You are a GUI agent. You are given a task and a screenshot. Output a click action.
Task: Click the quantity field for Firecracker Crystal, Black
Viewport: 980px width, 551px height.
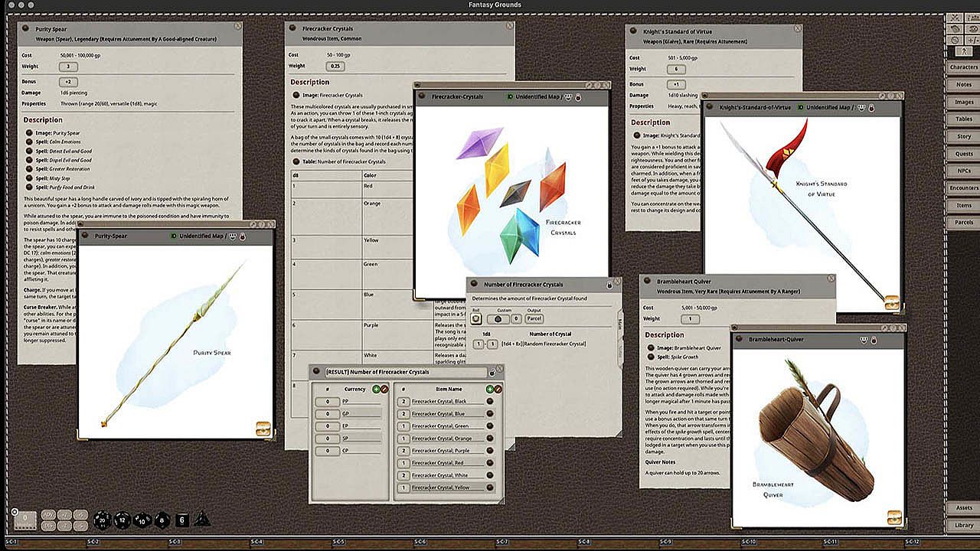click(x=403, y=401)
